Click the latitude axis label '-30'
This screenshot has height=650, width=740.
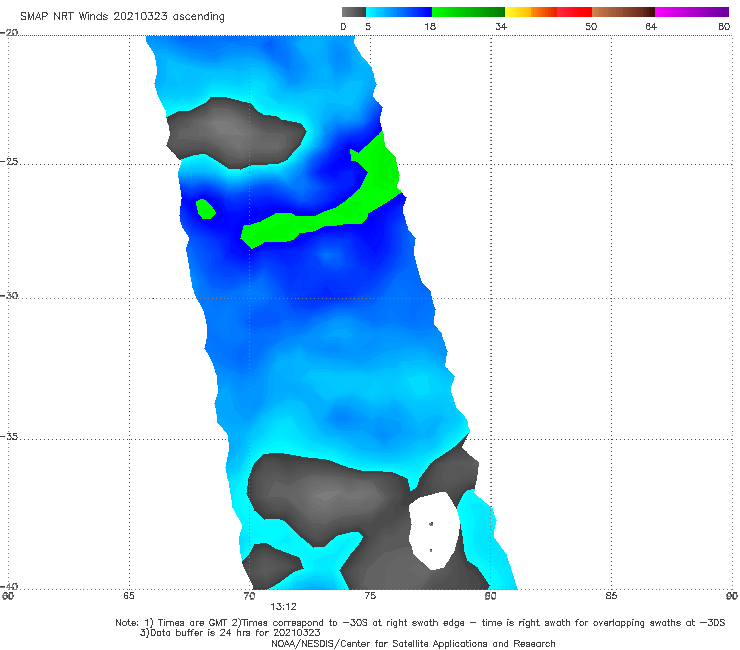coord(9,295)
